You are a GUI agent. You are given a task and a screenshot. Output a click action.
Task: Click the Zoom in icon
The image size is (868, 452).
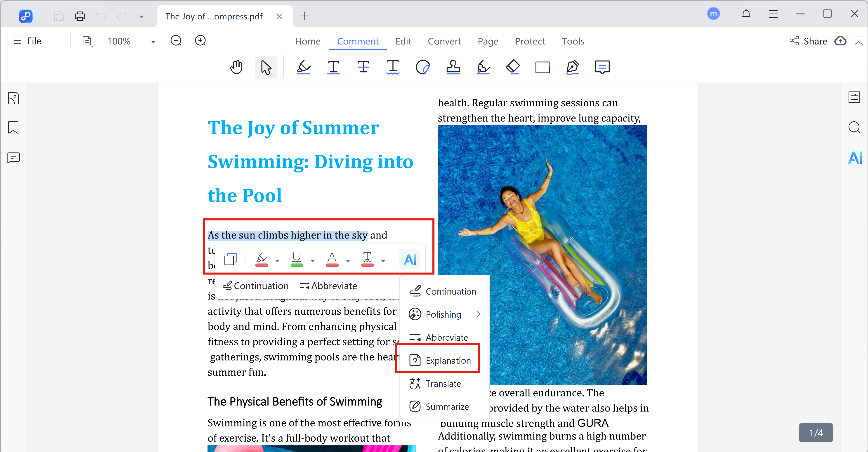[x=200, y=41]
